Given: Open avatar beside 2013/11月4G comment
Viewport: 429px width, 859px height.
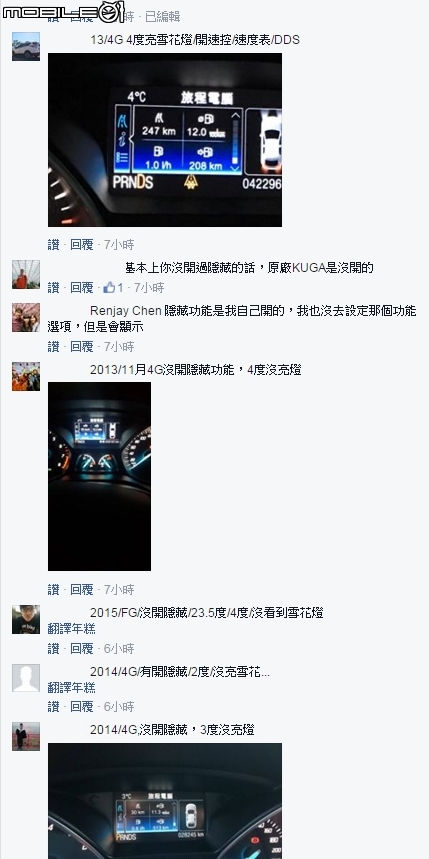Looking at the screenshot, I should pyautogui.click(x=26, y=376).
